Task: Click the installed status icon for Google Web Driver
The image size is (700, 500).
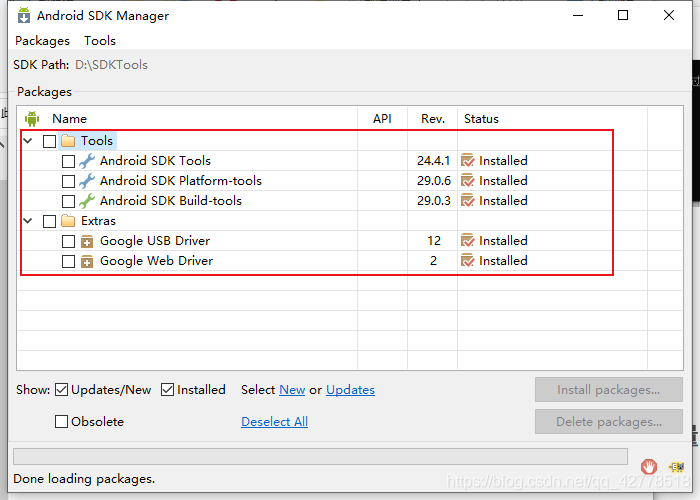Action: pos(467,261)
